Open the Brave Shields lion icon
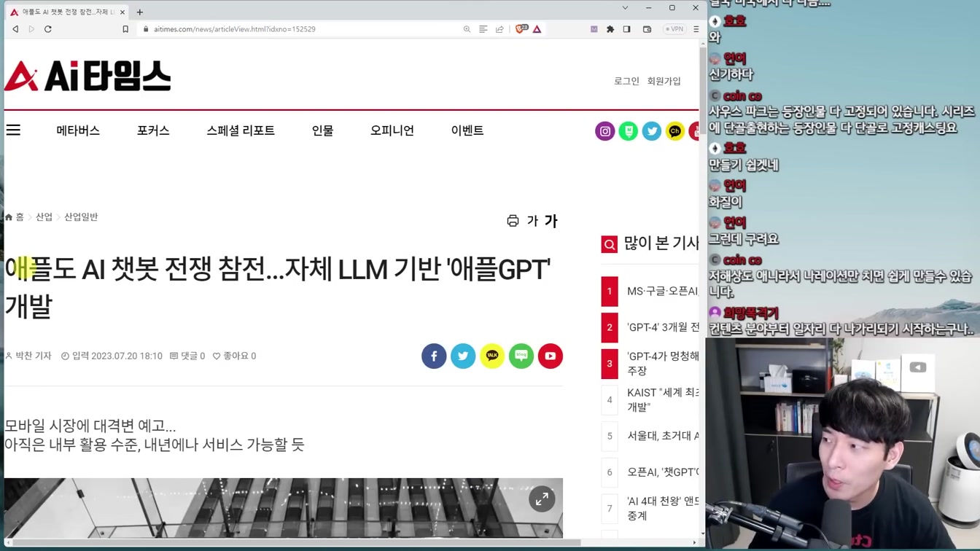The image size is (980, 551). (521, 29)
